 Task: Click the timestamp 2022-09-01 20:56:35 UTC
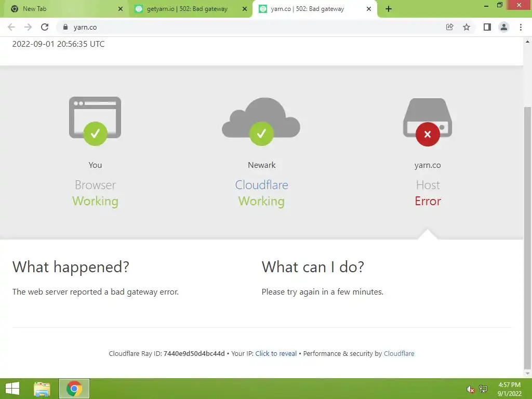58,44
